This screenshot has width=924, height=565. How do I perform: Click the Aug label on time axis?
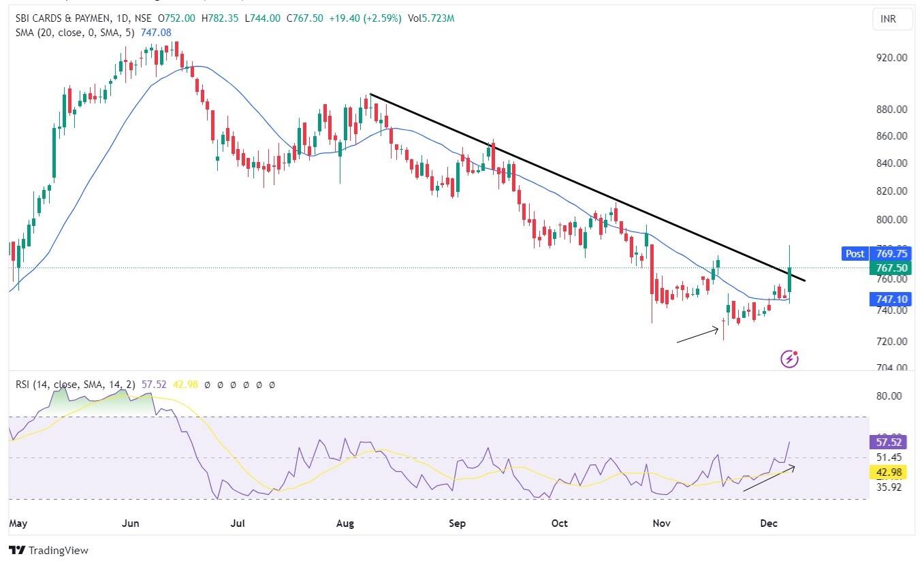346,523
